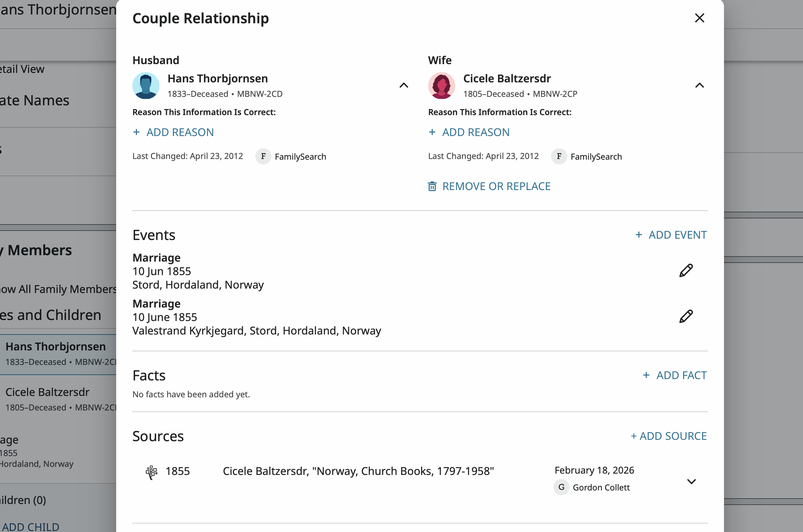The height and width of the screenshot is (532, 803).
Task: Open the Norway Church Books source title
Action: click(358, 471)
